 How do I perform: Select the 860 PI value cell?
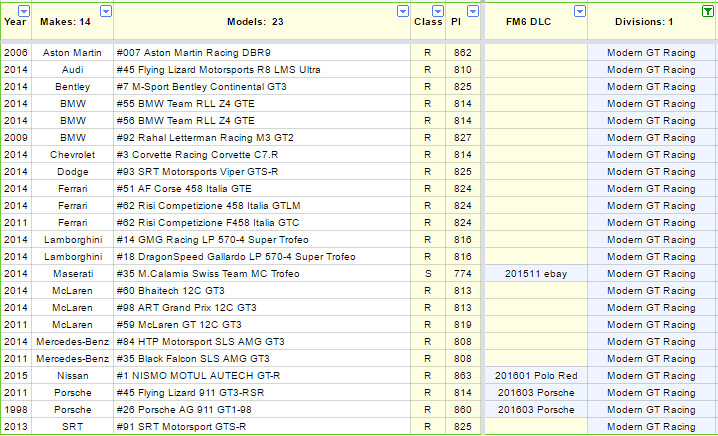463,409
